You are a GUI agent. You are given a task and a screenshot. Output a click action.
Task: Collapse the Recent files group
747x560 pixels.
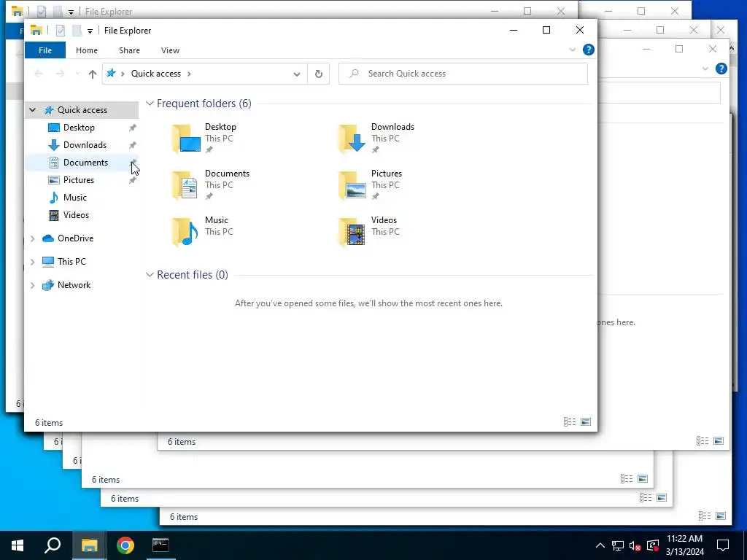[x=150, y=275]
